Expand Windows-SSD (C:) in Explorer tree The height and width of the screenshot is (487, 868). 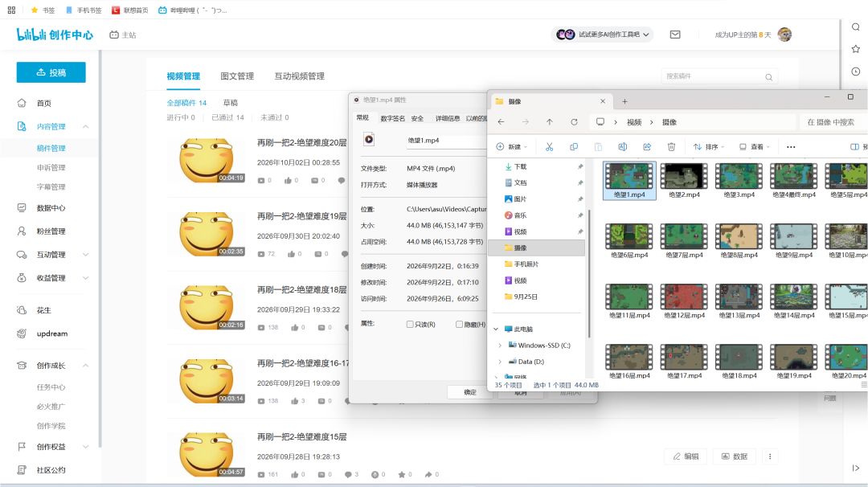(500, 346)
